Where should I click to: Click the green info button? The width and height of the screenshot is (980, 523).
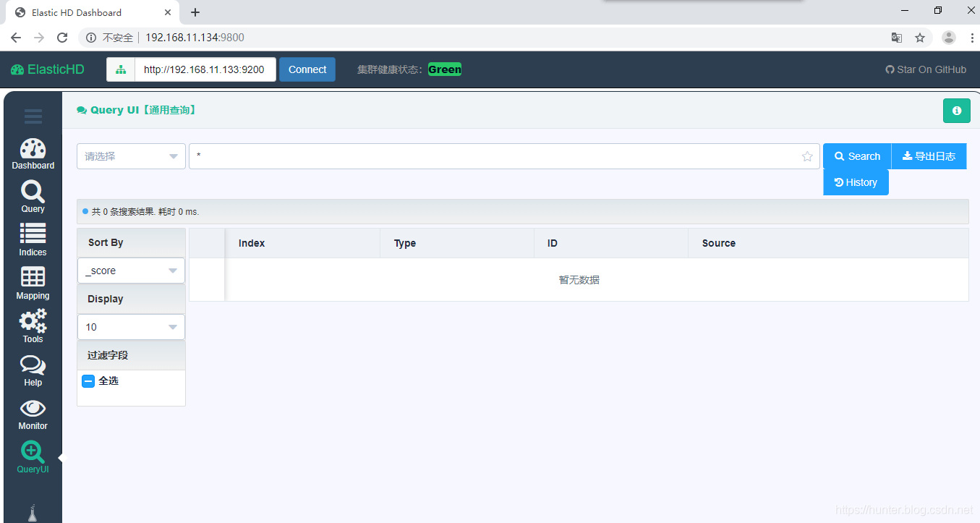956,111
